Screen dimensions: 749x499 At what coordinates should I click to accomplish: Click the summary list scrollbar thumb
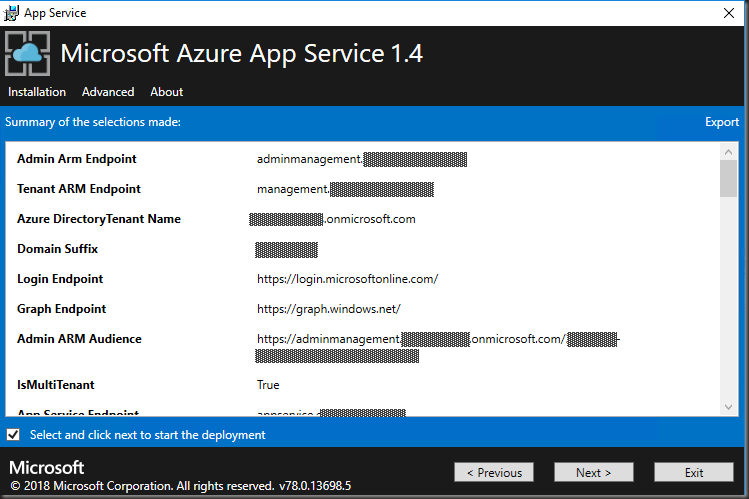(x=729, y=178)
